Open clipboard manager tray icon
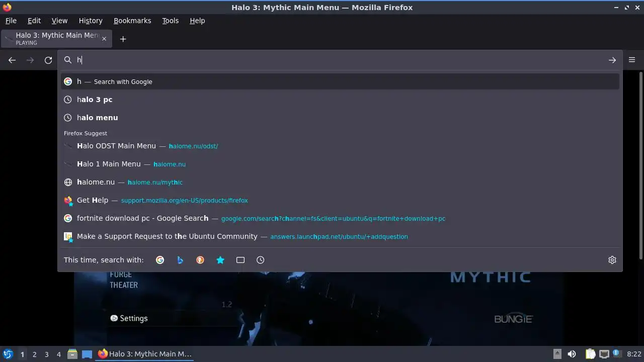 590,354
